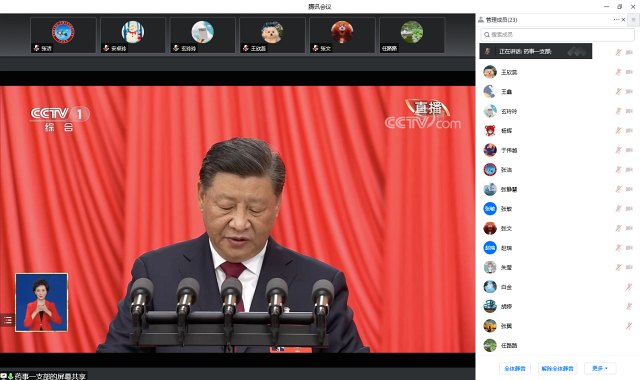Screen dimensions: 640x380
Task: Click 张洁's round badge avatar
Action: (490, 169)
